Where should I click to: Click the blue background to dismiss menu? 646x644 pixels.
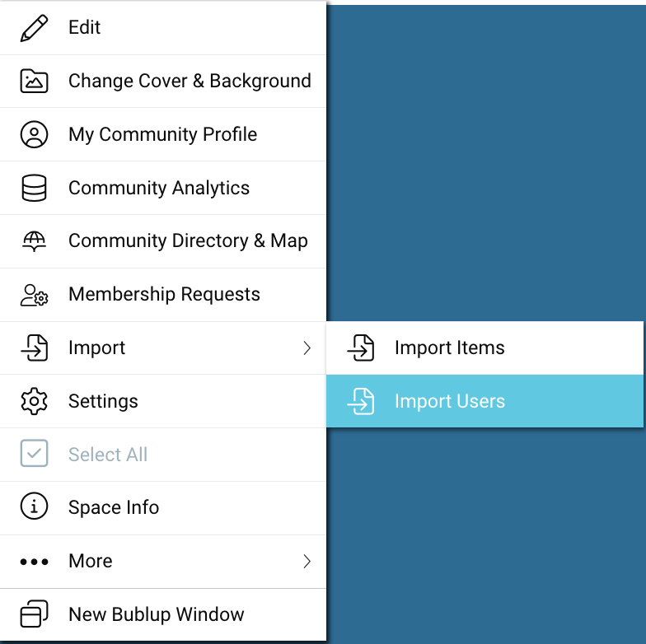pyautogui.click(x=486, y=165)
